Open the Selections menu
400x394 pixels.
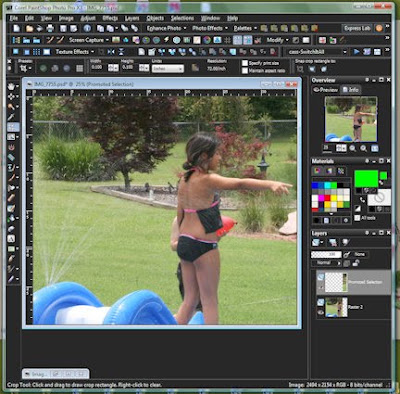[x=182, y=18]
